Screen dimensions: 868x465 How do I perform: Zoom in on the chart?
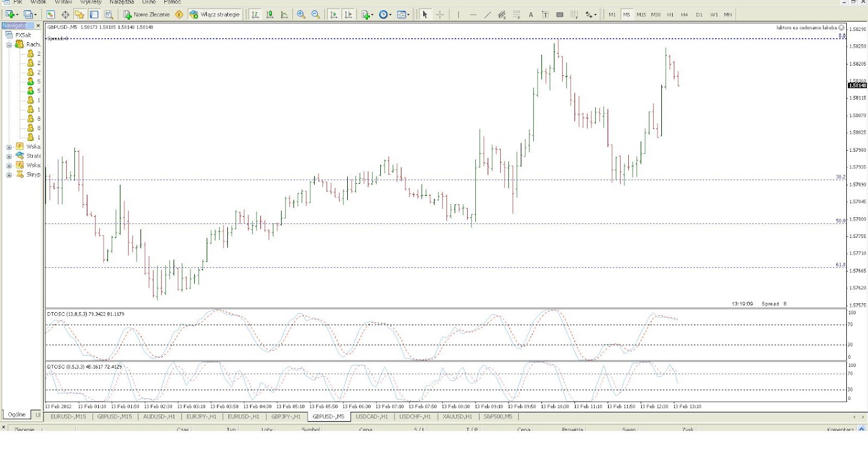click(x=301, y=15)
